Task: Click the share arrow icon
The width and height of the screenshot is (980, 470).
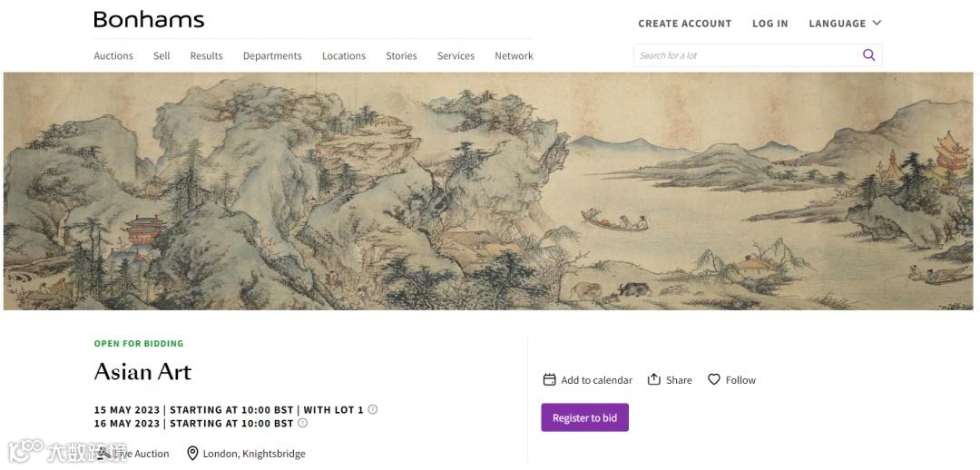Action: pos(653,379)
